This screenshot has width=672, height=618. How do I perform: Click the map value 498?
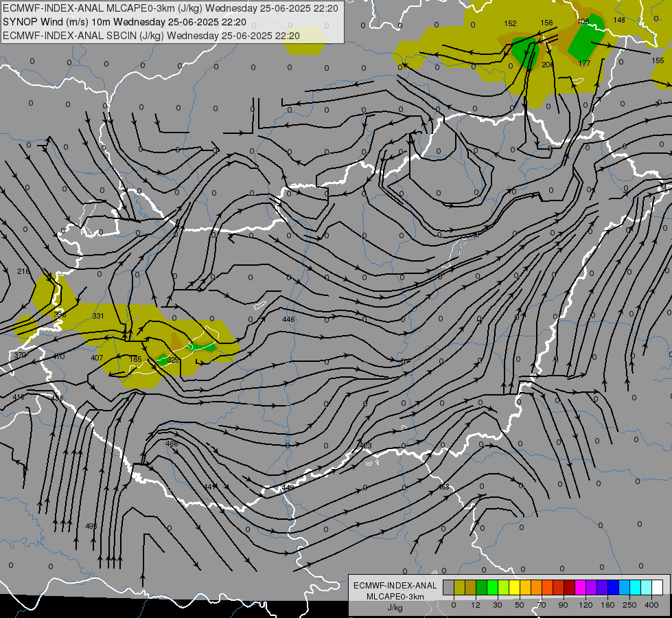[x=91, y=526]
